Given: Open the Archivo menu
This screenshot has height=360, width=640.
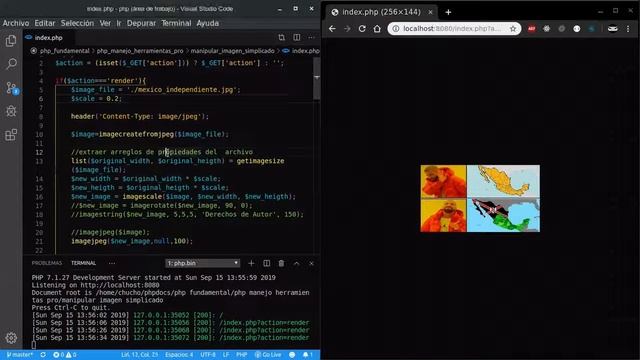Looking at the screenshot, I should click(16, 23).
